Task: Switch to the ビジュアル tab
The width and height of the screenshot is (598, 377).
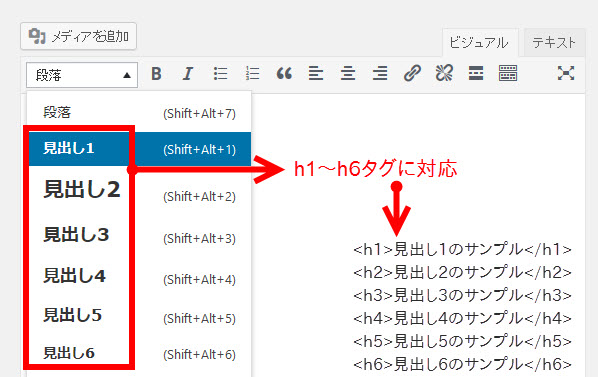Action: (x=479, y=42)
